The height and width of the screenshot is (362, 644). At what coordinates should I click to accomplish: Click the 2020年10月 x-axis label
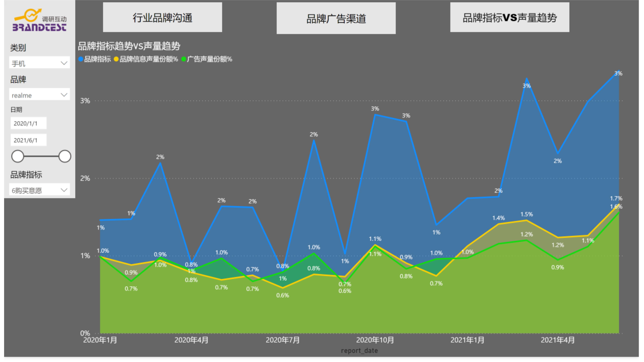tap(375, 340)
